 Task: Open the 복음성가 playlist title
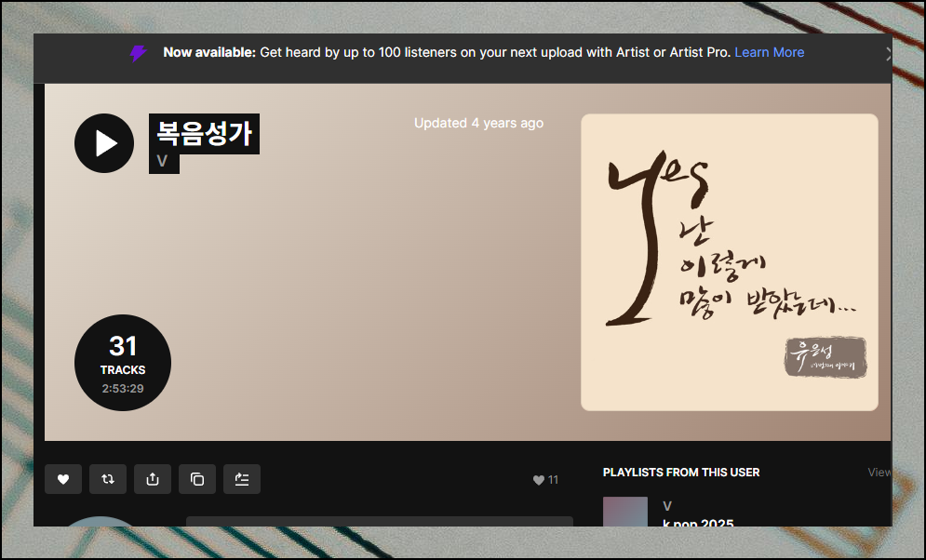205,134
